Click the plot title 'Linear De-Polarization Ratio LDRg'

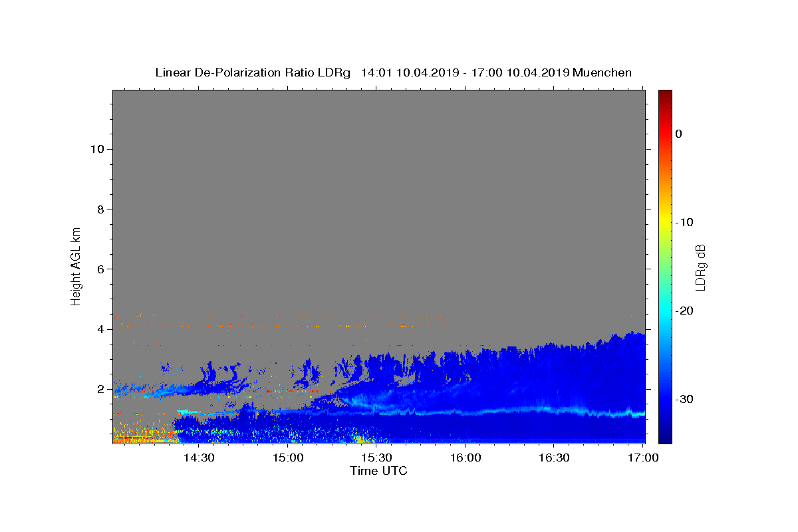pos(252,72)
